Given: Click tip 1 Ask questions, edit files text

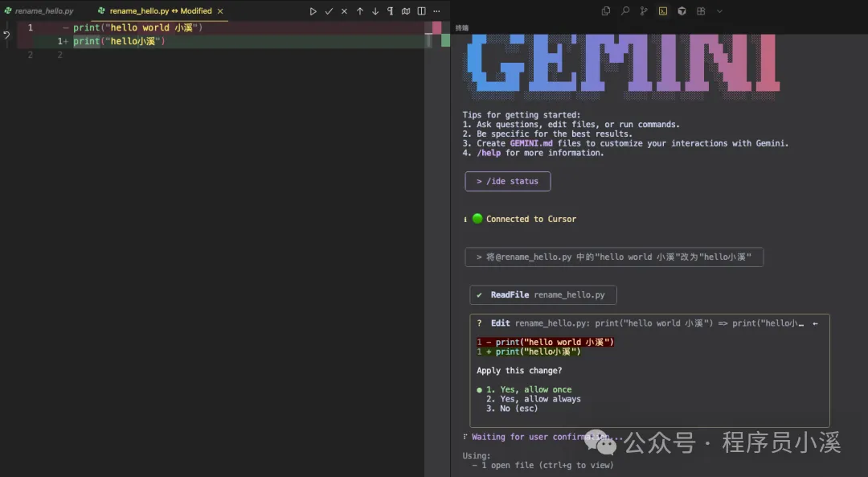Looking at the screenshot, I should pyautogui.click(x=571, y=124).
